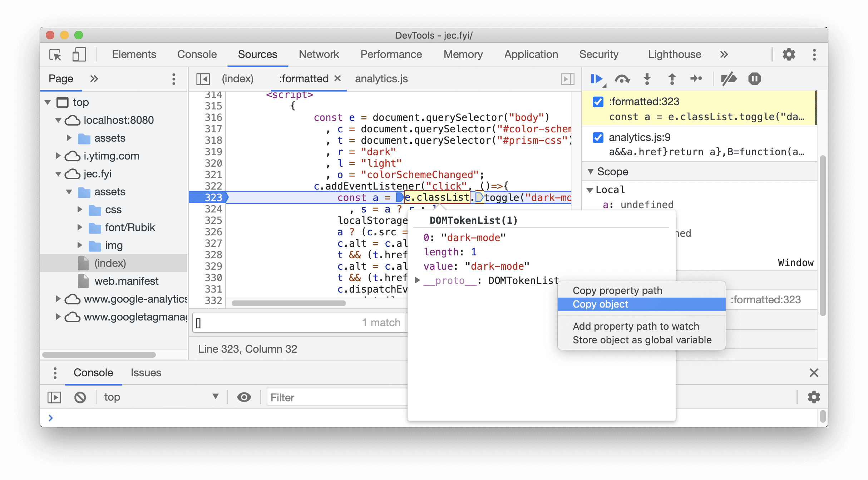
Task: Click the sources panel navigation sidebar toggle
Action: 203,79
